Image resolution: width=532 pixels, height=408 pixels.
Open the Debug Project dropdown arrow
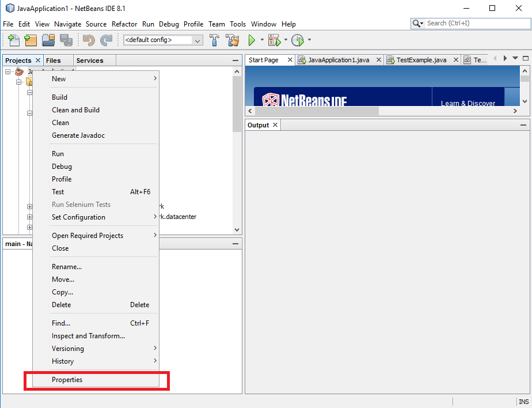pos(286,40)
